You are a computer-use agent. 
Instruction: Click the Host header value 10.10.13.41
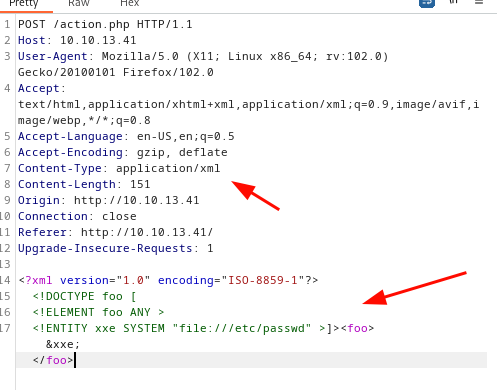98,40
